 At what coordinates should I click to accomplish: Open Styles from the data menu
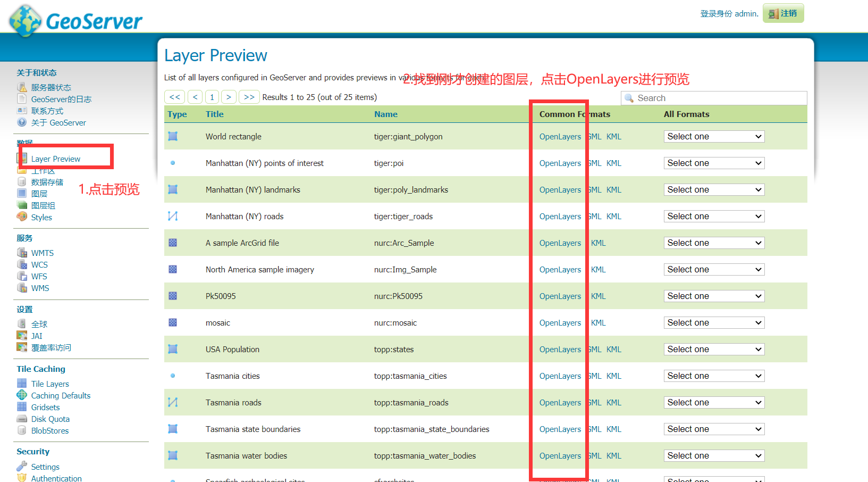click(41, 217)
